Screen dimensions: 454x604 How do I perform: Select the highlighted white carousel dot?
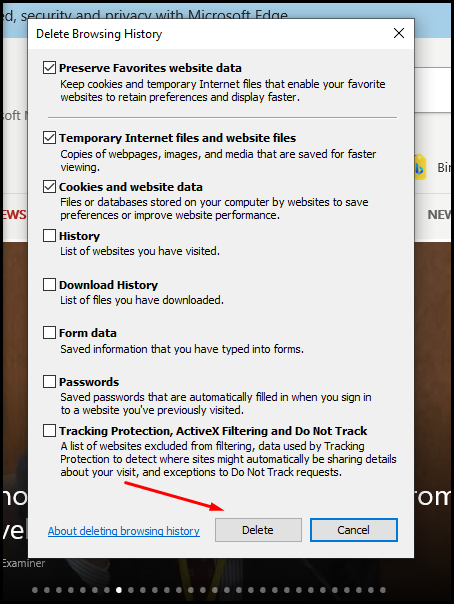(119, 590)
